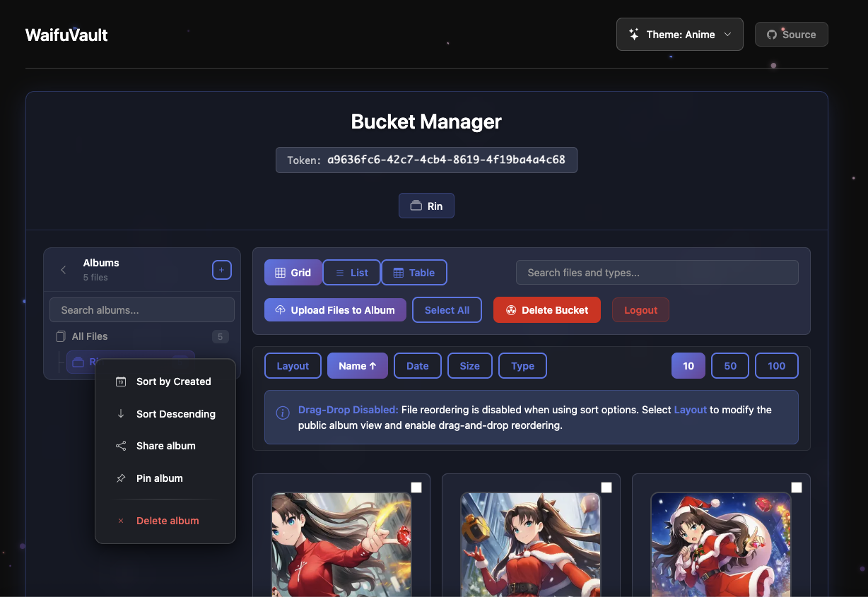Collapse the Albums sidebar with back chevron
Viewport: 868px width, 597px height.
pos(64,270)
